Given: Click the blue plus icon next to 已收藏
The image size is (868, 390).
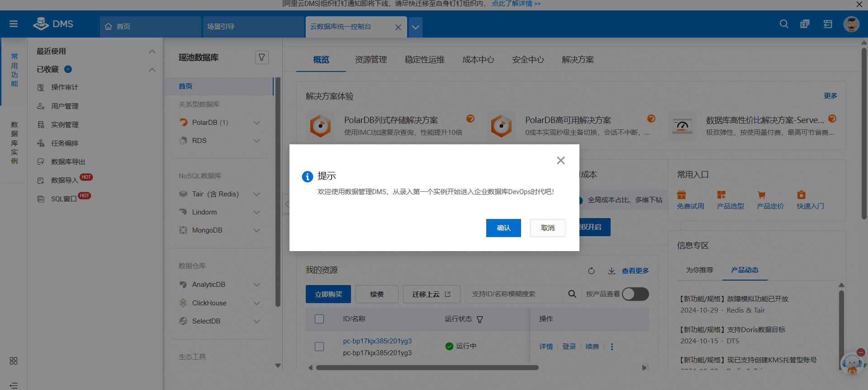Looking at the screenshot, I should tap(68, 69).
